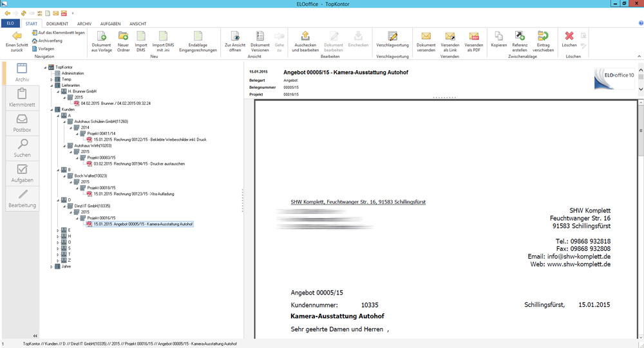Click the mail icon in quick access toolbar
This screenshot has width=644, height=348.
pyautogui.click(x=55, y=13)
